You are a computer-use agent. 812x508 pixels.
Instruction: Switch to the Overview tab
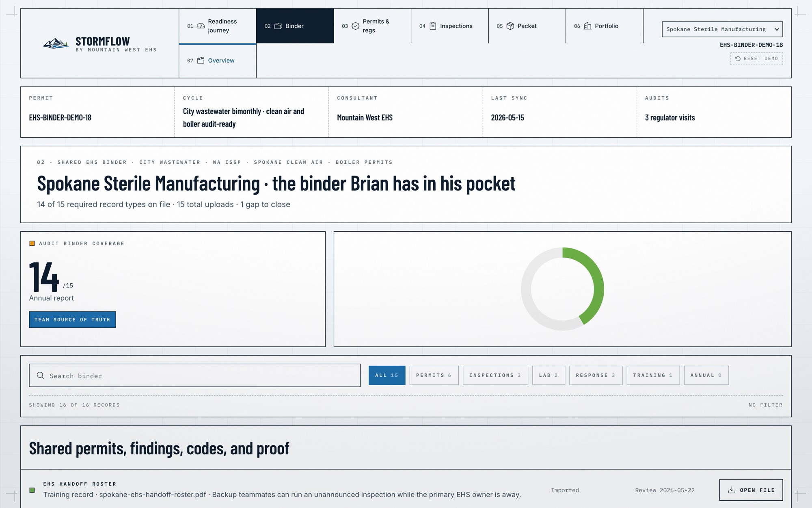(x=218, y=61)
